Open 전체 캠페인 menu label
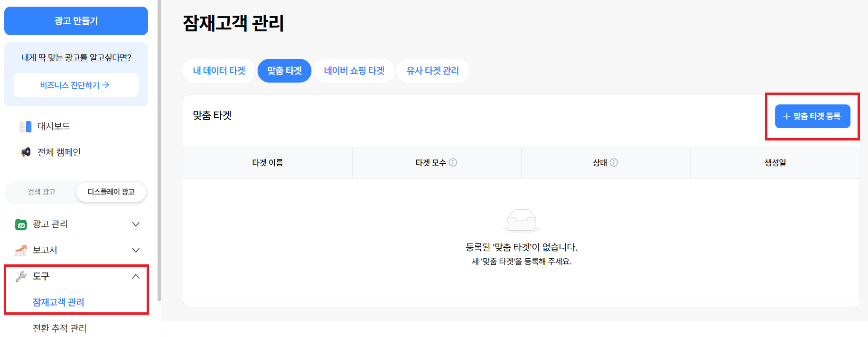This screenshot has height=337, width=868. pyautogui.click(x=59, y=152)
